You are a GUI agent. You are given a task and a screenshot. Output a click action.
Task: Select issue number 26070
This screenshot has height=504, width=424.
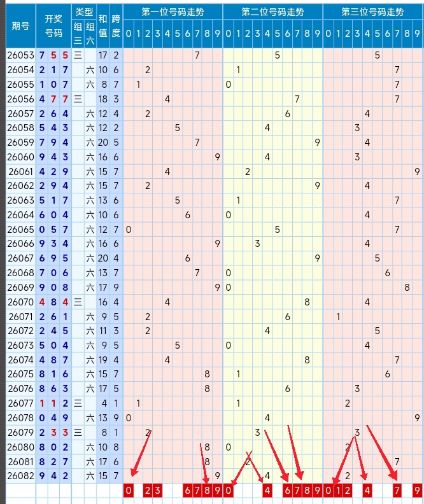[x=20, y=302]
